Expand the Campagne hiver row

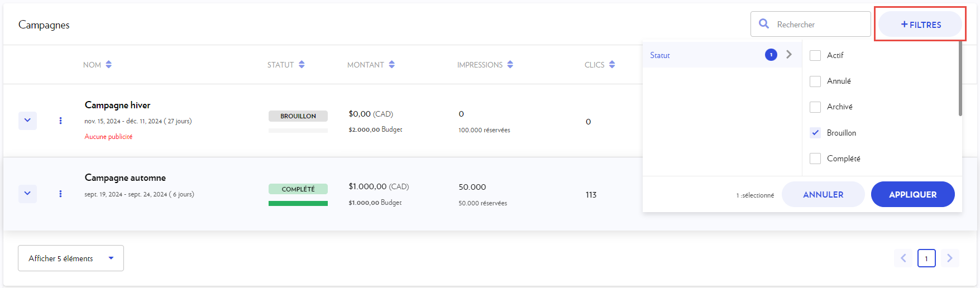[27, 121]
